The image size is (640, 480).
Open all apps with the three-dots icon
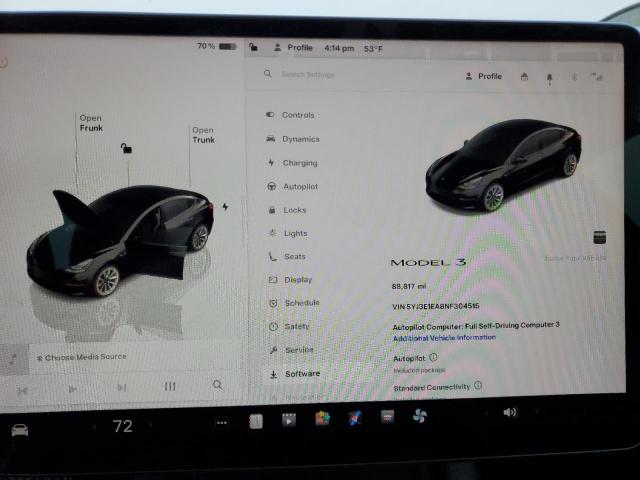222,423
